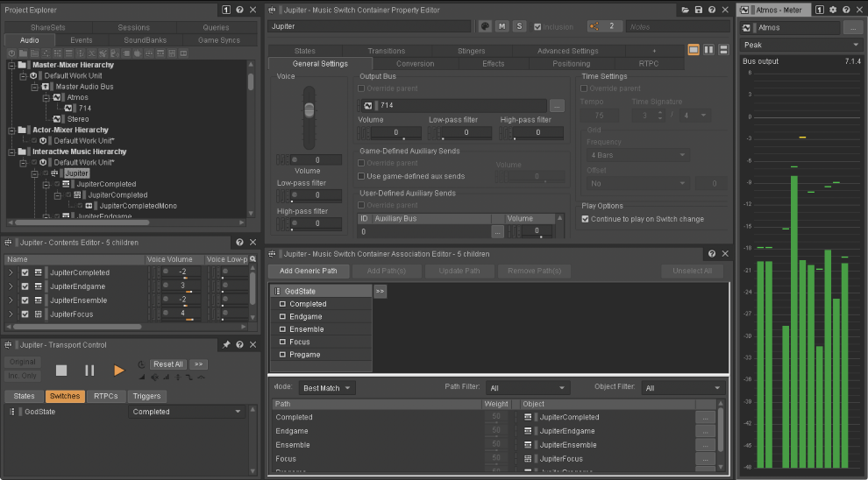Pause playback in Transport Control
This screenshot has width=868, height=480.
(89, 370)
